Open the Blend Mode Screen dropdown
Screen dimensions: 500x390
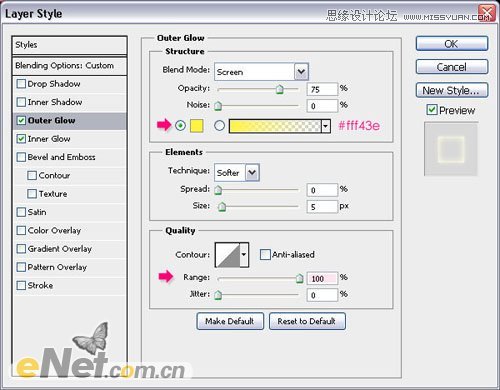click(x=261, y=72)
